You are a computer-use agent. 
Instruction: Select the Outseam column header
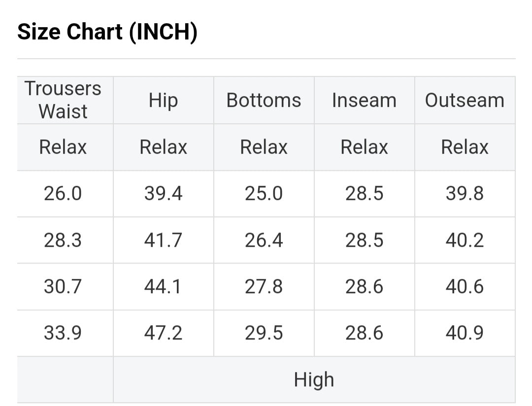coord(465,101)
